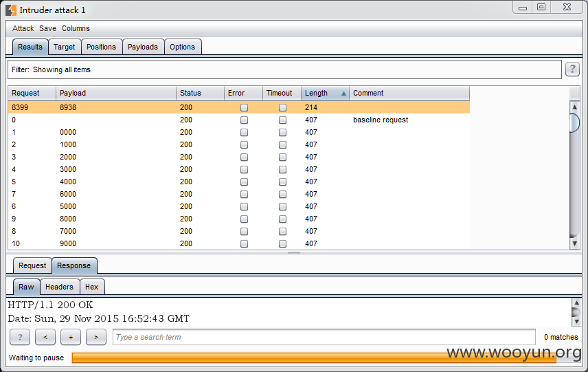Image resolution: width=588 pixels, height=372 pixels.
Task: Click the Date header line in response
Action: pos(99,318)
